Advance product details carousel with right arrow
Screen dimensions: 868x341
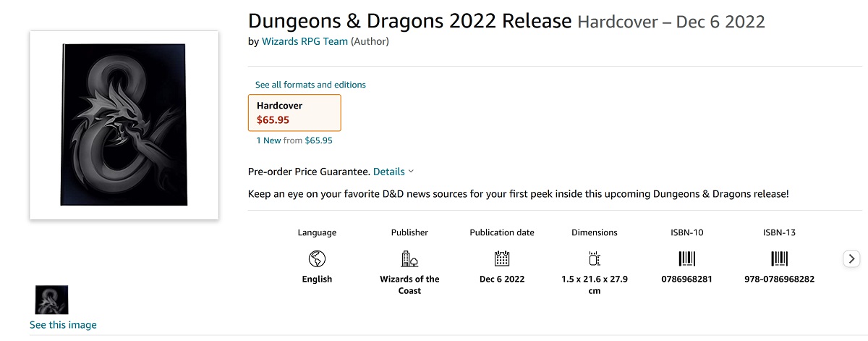[x=851, y=258]
